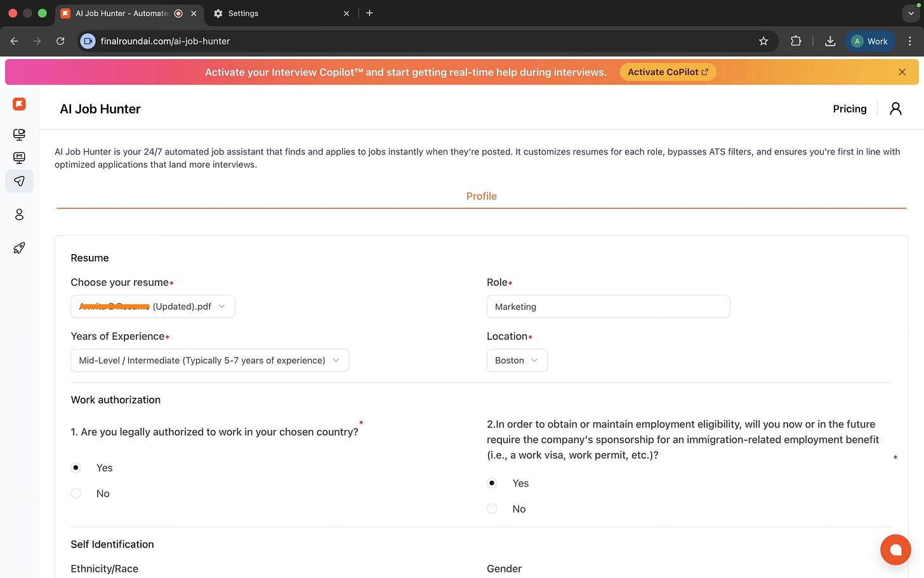924x578 pixels.
Task: Click the Gender label
Action: 504,568
